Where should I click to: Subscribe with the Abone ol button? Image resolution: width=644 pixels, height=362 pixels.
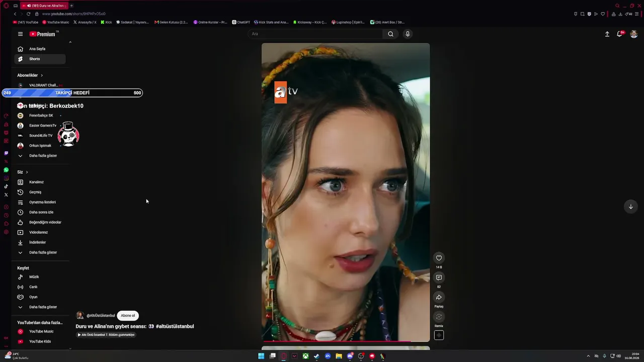pyautogui.click(x=128, y=316)
